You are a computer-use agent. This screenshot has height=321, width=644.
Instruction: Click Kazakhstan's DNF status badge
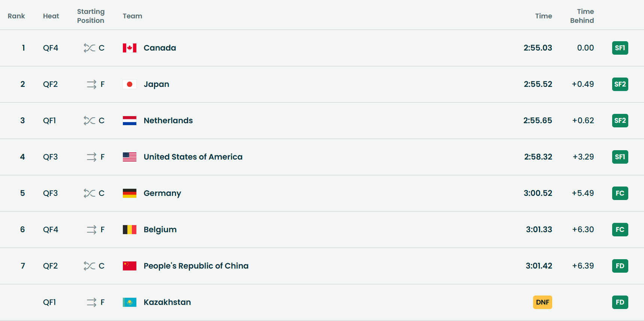(x=542, y=302)
